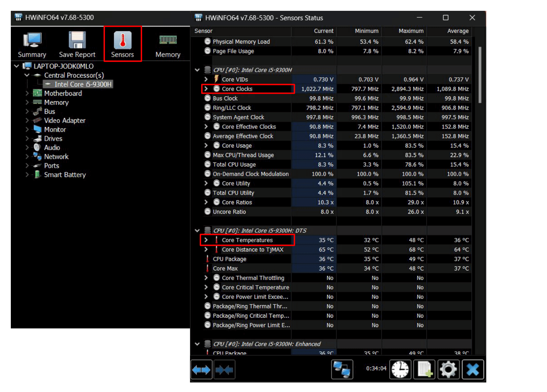Expand Core Distance to TjMAX row
Image resolution: width=547 pixels, height=392 pixels.
click(x=206, y=249)
